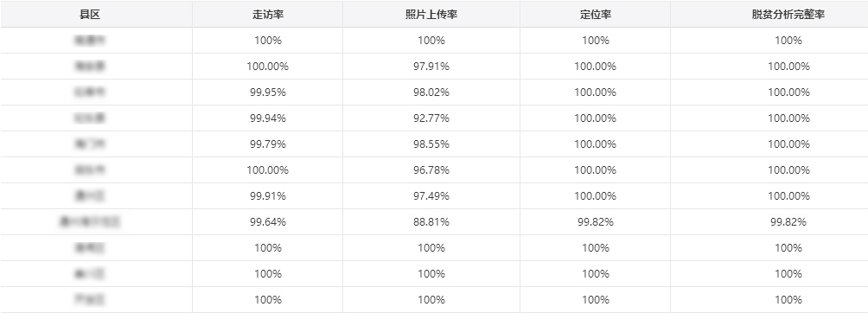The height and width of the screenshot is (313, 868).
Task: Click the 92.77% photo upload value
Action: coord(431,118)
